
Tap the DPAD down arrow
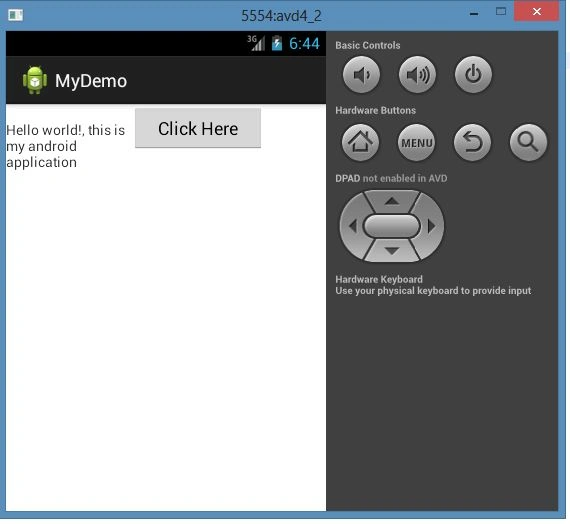point(392,251)
